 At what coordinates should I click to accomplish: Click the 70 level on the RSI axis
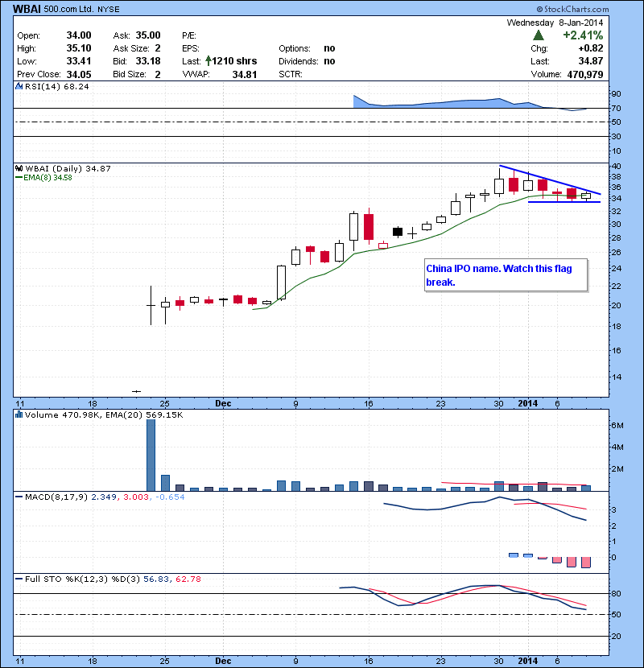pyautogui.click(x=616, y=108)
